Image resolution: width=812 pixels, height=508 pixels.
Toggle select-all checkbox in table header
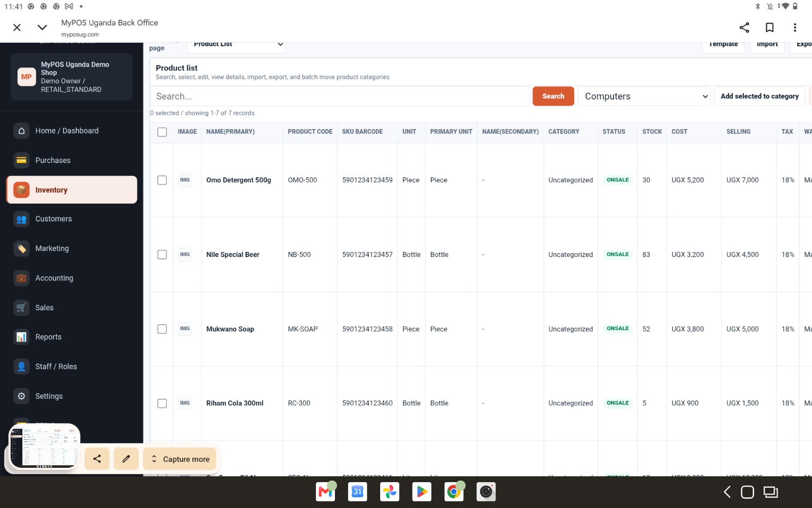[x=162, y=132]
